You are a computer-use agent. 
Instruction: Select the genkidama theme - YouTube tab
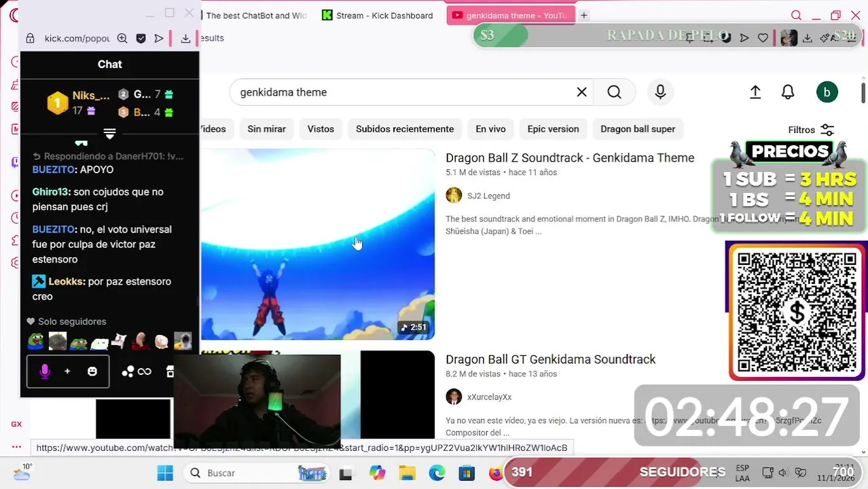tap(510, 15)
